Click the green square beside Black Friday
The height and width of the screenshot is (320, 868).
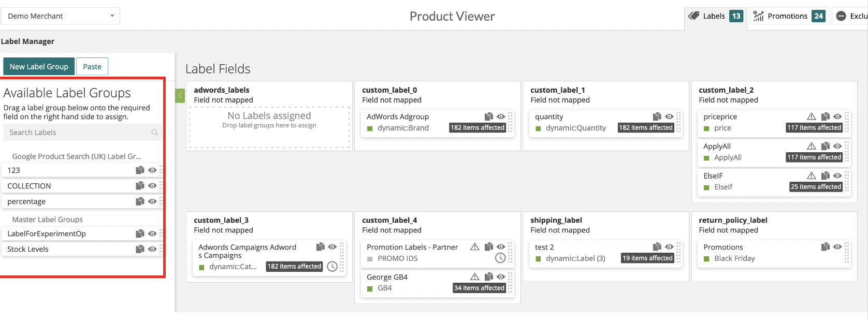[706, 259]
